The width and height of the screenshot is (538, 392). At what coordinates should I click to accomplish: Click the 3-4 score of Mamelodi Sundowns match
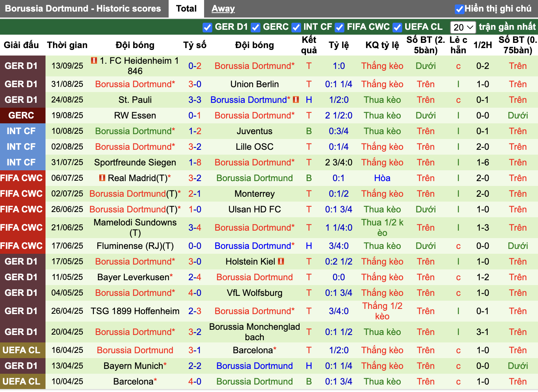[x=195, y=228]
